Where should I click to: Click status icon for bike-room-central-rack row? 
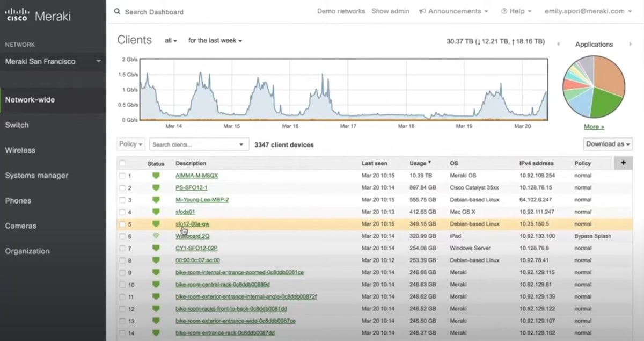(156, 284)
